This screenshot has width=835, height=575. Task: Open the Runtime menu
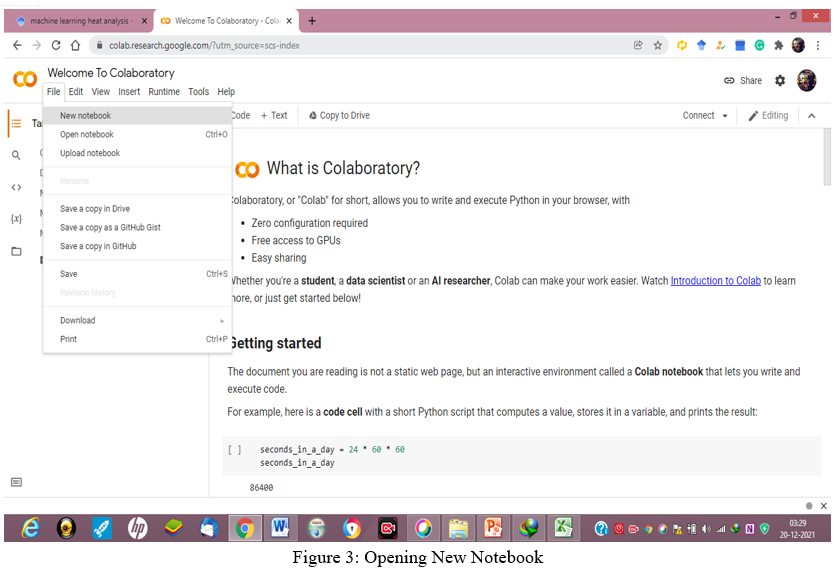pyautogui.click(x=164, y=92)
